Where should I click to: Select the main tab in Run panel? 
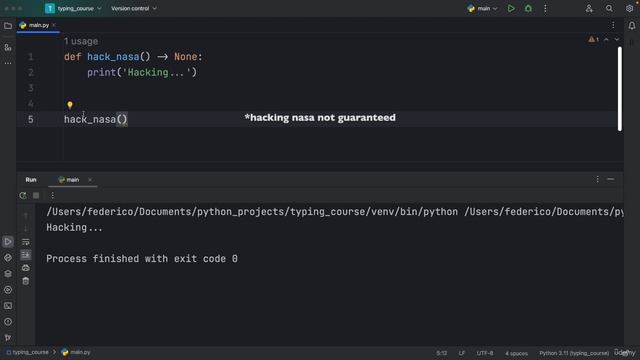pyautogui.click(x=69, y=180)
